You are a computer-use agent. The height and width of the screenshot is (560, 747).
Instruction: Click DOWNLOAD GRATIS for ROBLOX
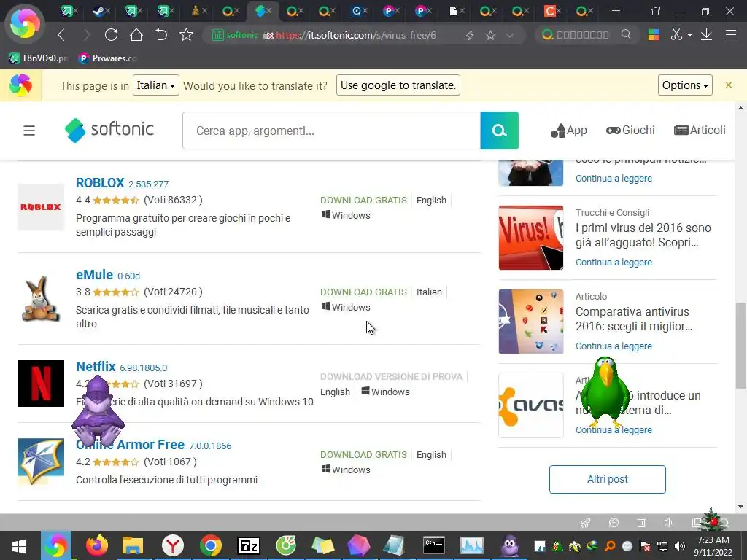pos(363,201)
